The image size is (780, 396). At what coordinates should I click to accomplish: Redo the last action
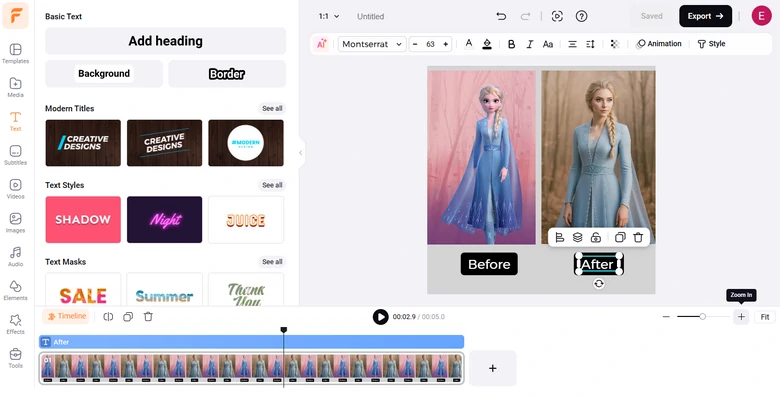(525, 16)
